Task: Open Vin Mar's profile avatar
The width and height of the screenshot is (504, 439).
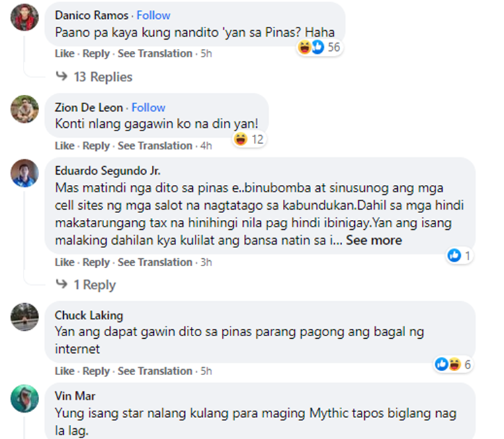Action: click(x=25, y=398)
